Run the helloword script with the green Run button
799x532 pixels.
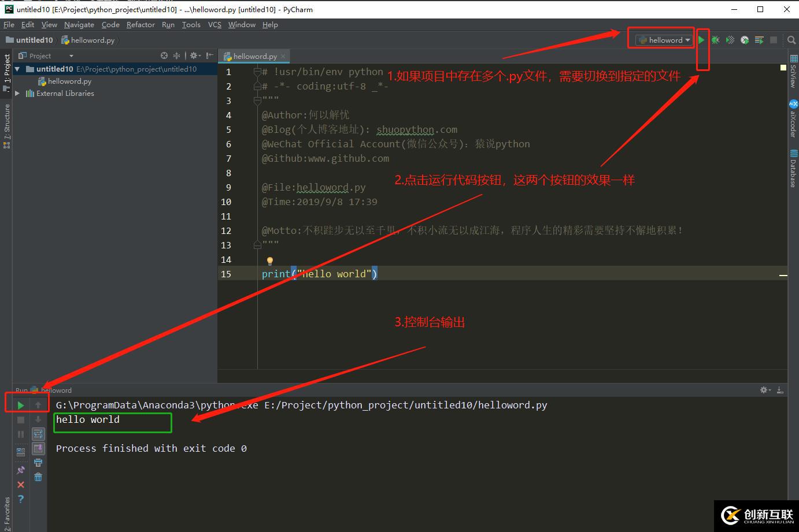pyautogui.click(x=701, y=40)
